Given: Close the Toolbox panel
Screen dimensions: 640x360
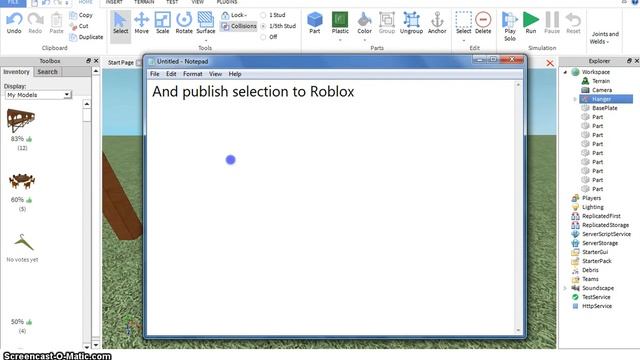Looking at the screenshot, I should point(96,61).
